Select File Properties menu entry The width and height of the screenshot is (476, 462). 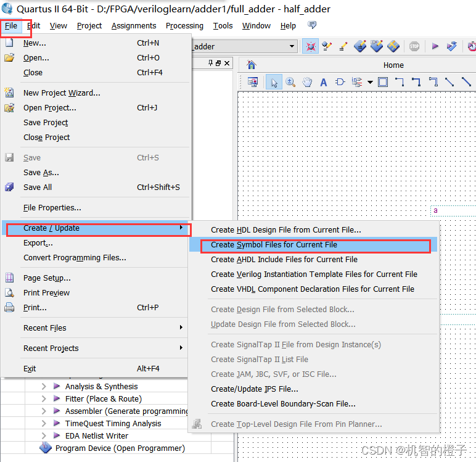coord(96,208)
